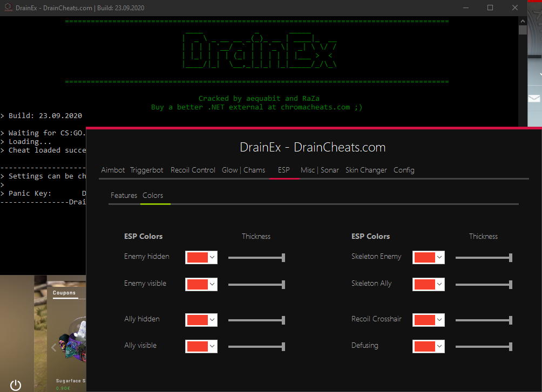This screenshot has height=392, width=542.
Task: Click the Ally hidden red color swatch
Action: (x=198, y=320)
